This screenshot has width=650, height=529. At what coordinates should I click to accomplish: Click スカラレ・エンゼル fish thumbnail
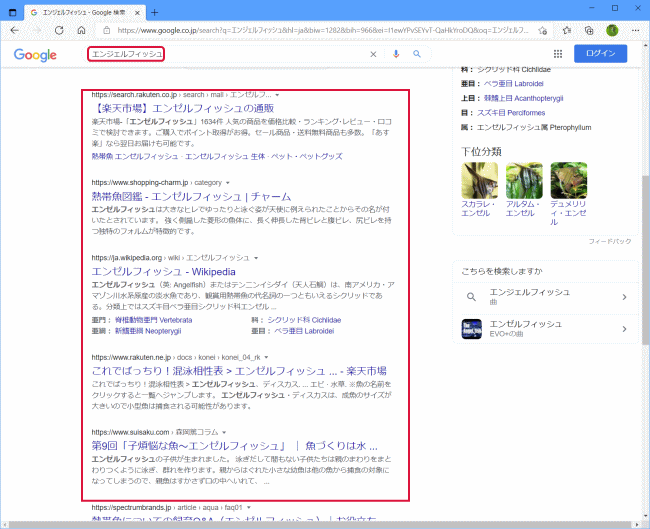[480, 180]
